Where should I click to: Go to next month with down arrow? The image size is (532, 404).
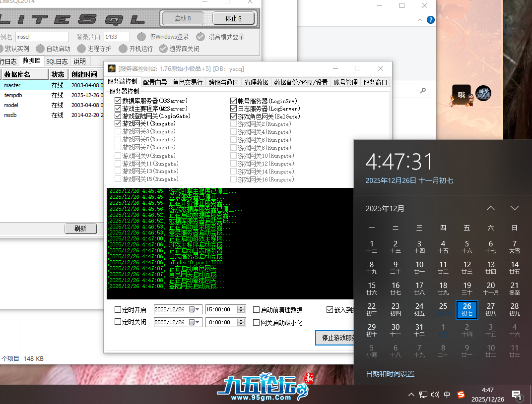click(514, 208)
